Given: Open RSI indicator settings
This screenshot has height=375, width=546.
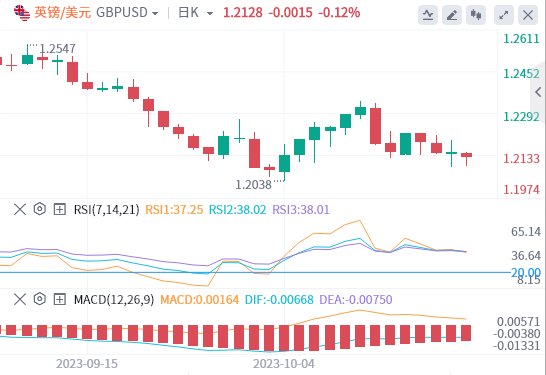Looking at the screenshot, I should pyautogui.click(x=40, y=209).
